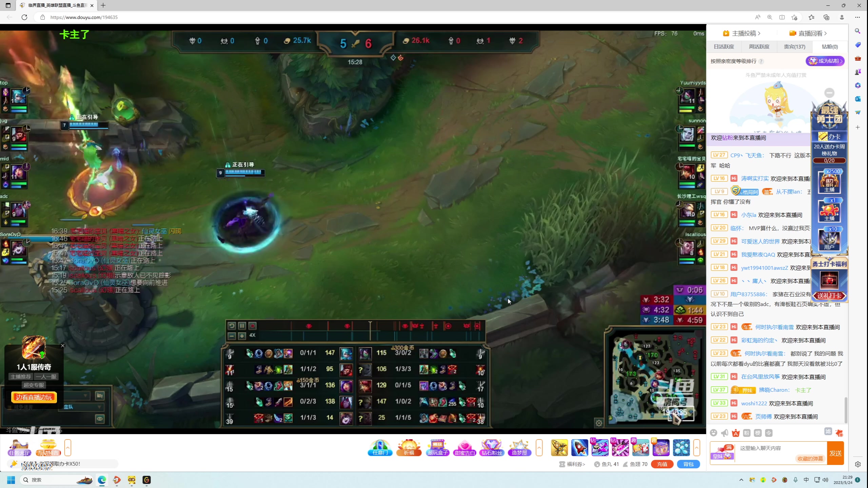Expand the left activity icons chevron
Image resolution: width=868 pixels, height=488 pixels.
[x=67, y=448]
